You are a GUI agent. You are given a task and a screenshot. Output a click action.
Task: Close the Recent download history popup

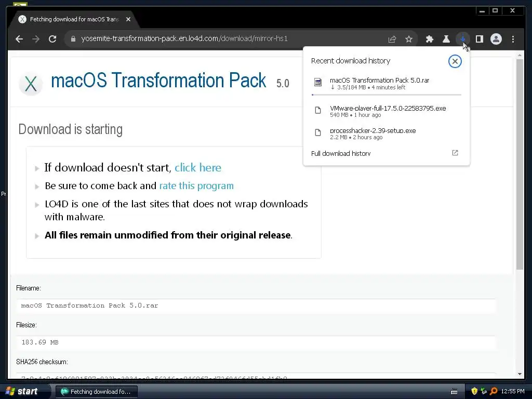(455, 61)
